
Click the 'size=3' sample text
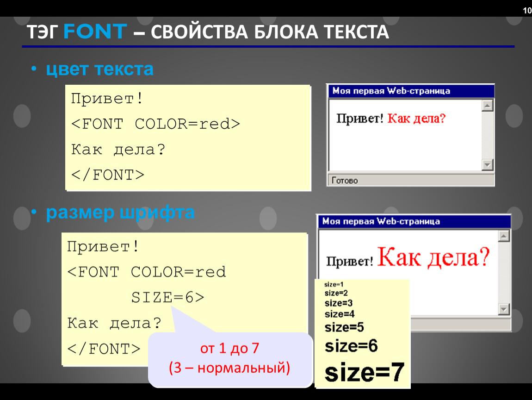coord(338,303)
